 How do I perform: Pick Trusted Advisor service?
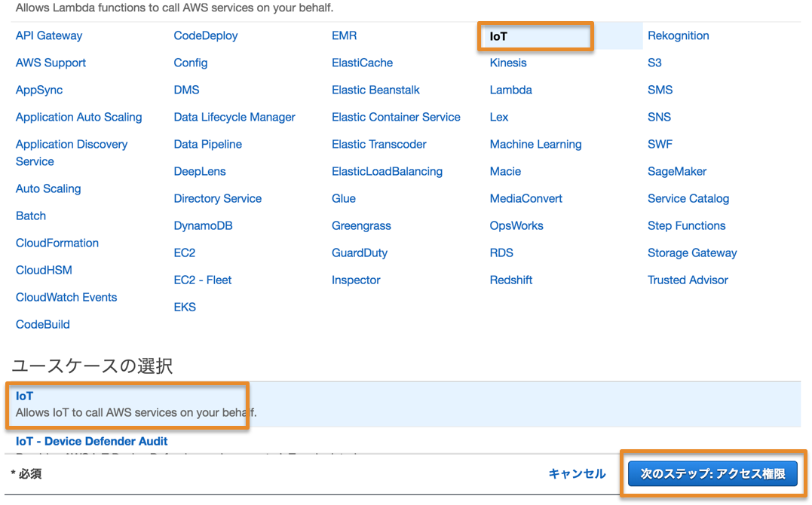(687, 280)
